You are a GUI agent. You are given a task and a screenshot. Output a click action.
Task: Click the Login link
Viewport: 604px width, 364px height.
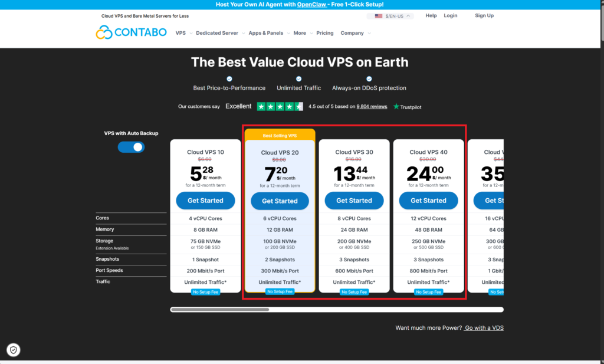click(x=450, y=16)
